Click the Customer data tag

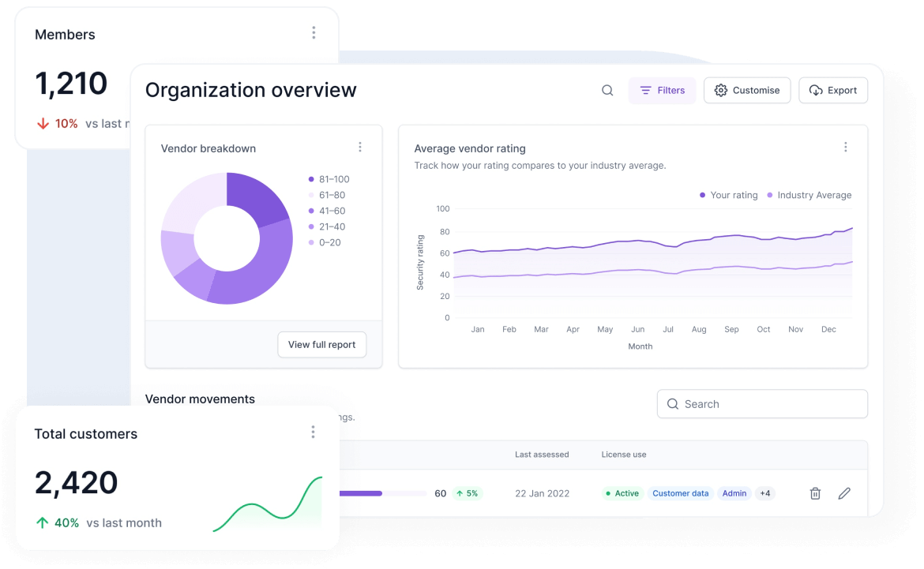pyautogui.click(x=681, y=493)
